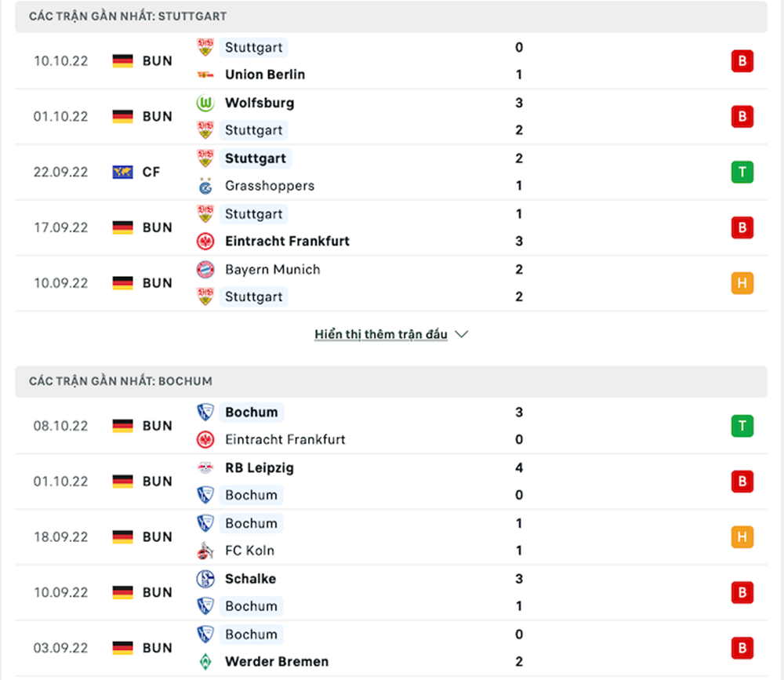The height and width of the screenshot is (680, 784).
Task: Click the FC Koln club crest
Action: click(x=205, y=551)
